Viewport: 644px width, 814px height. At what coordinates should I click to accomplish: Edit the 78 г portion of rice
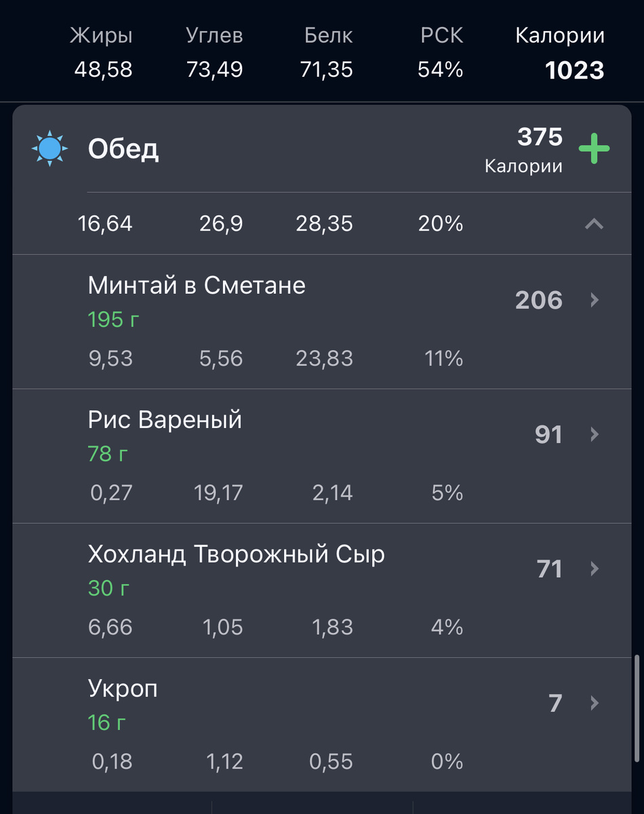(x=108, y=454)
